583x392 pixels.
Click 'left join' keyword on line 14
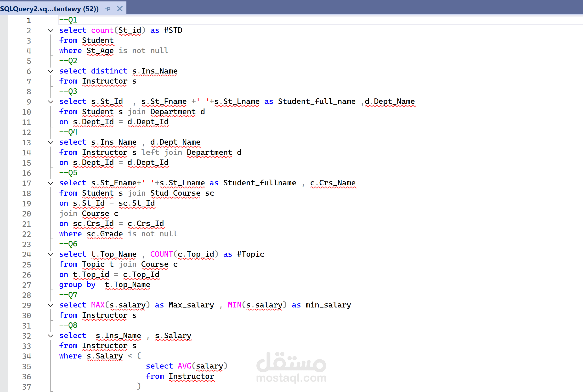pyautogui.click(x=161, y=153)
